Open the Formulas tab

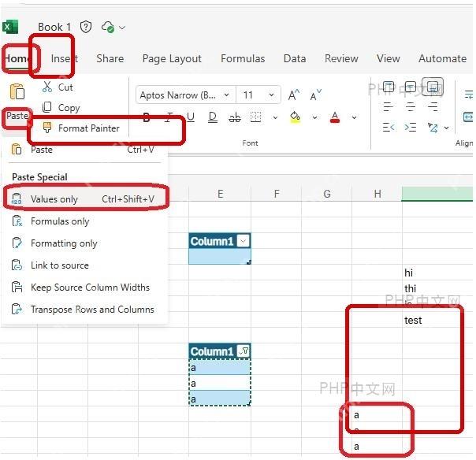click(243, 58)
